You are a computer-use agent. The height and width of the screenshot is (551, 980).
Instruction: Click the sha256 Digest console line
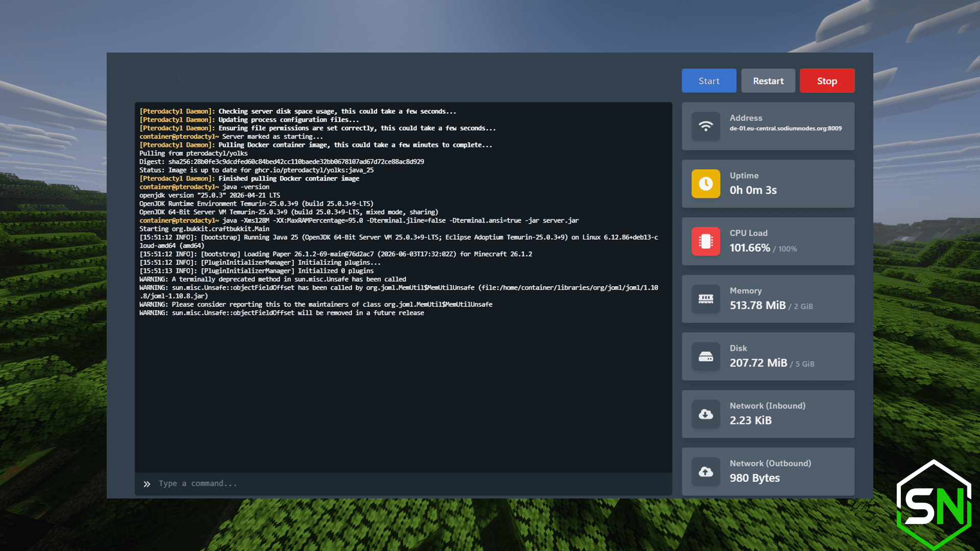[282, 162]
